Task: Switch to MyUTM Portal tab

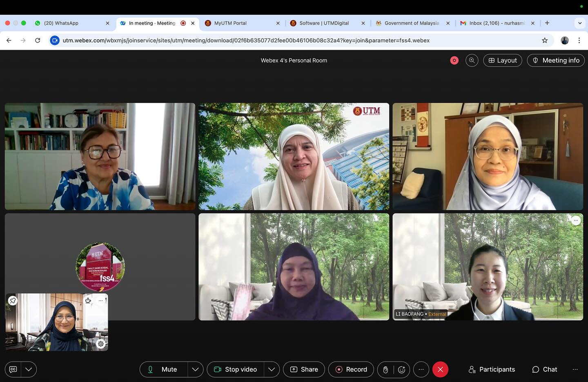Action: (x=243, y=23)
